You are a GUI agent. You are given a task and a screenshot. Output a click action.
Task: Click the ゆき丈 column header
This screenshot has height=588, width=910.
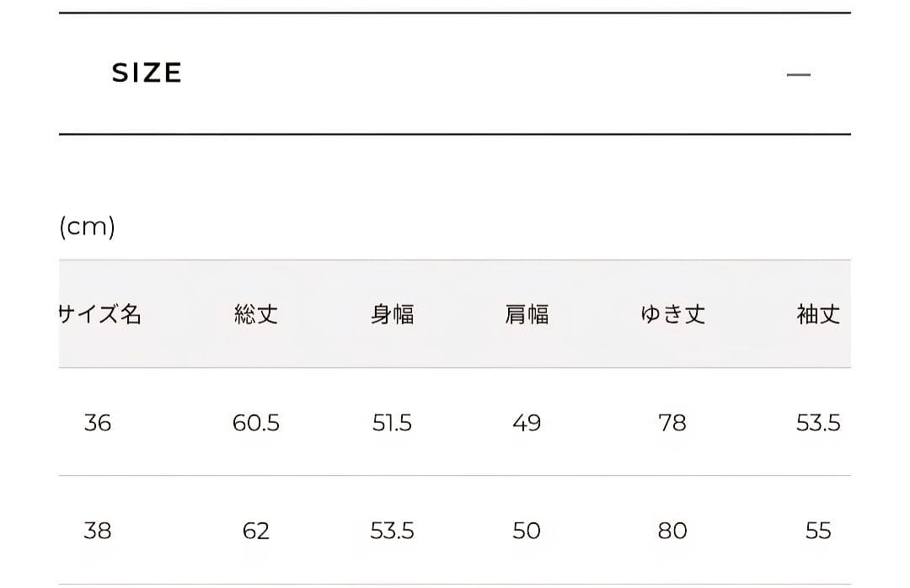(672, 314)
